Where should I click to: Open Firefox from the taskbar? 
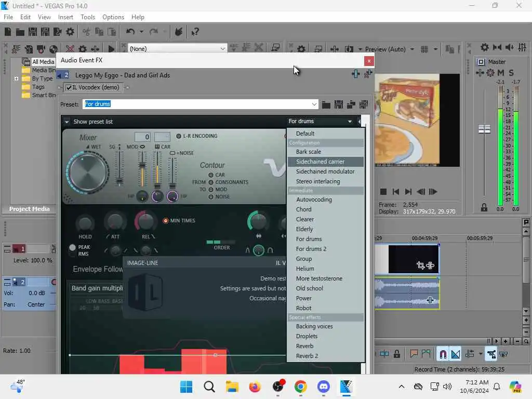tap(255, 387)
